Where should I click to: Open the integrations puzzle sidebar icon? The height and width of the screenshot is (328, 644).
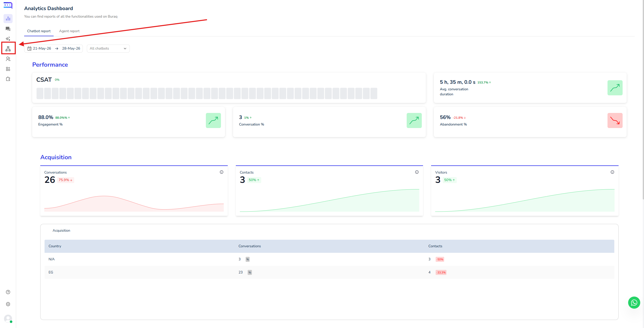click(8, 79)
